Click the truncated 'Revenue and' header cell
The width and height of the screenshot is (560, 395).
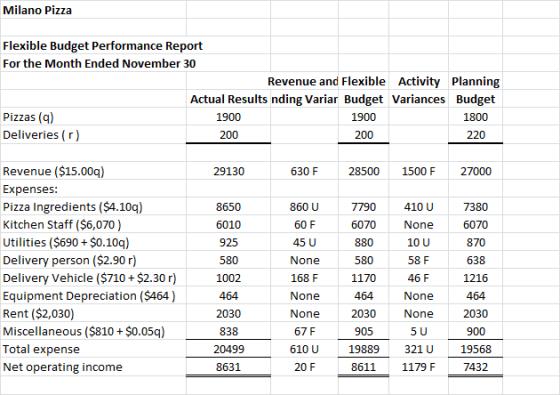tap(302, 81)
